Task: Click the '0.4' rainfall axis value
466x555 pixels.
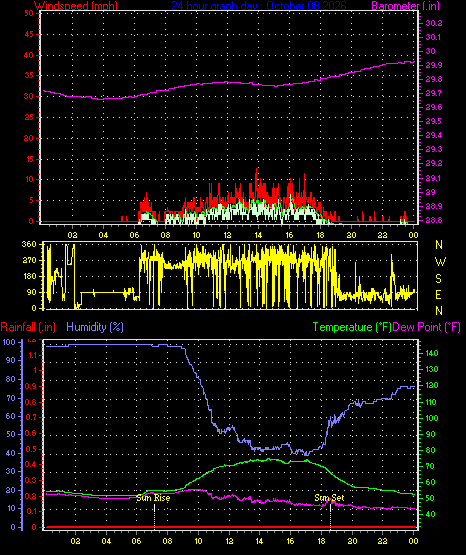Action: [x=31, y=464]
